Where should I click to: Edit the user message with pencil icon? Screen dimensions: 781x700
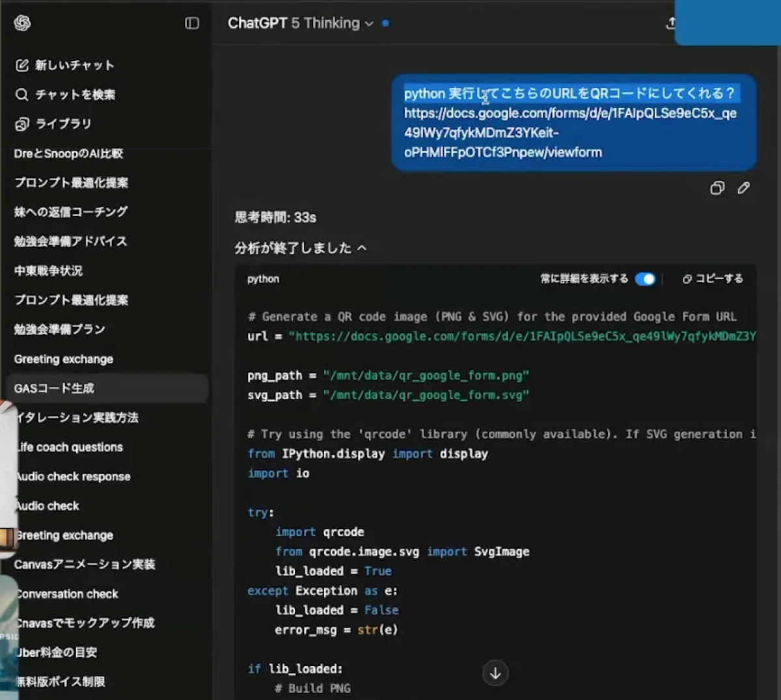(743, 189)
